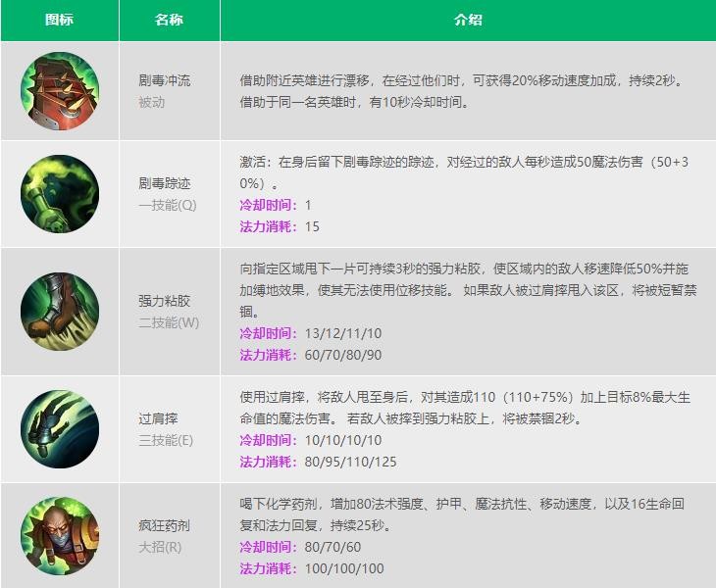The image size is (716, 588).
Task: Click the 冷却时间 label in the 疯狂药剂 row
Action: [x=269, y=547]
